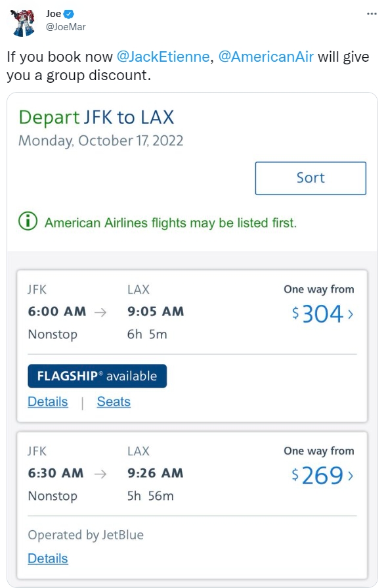Expand the $304 fare chevron
Image resolution: width=386 pixels, height=588 pixels.
point(351,314)
